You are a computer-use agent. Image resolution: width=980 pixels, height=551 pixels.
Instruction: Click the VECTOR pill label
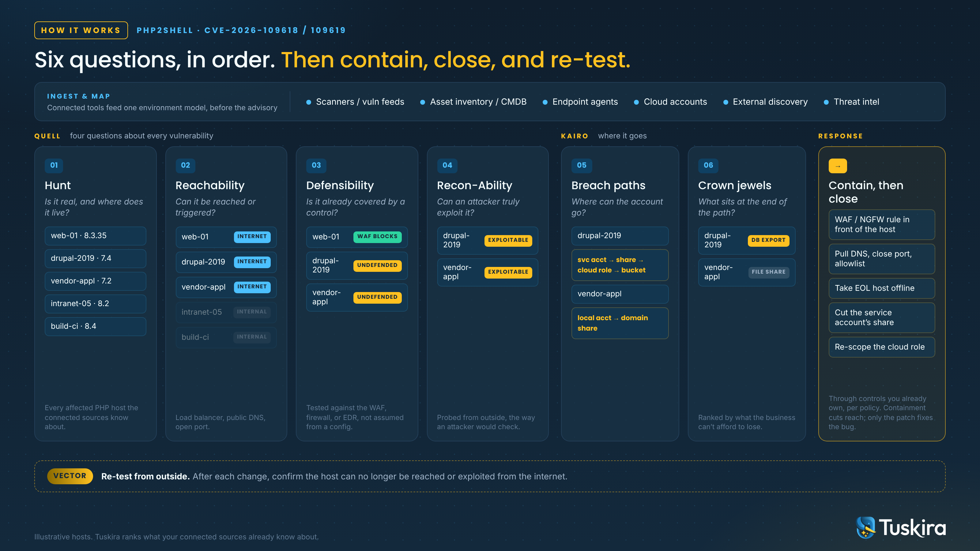70,476
